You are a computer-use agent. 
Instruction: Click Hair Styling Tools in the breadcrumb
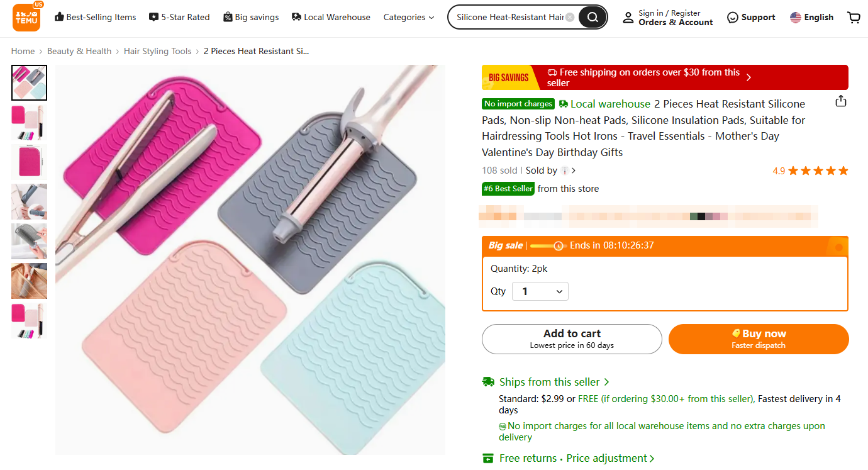pyautogui.click(x=158, y=51)
